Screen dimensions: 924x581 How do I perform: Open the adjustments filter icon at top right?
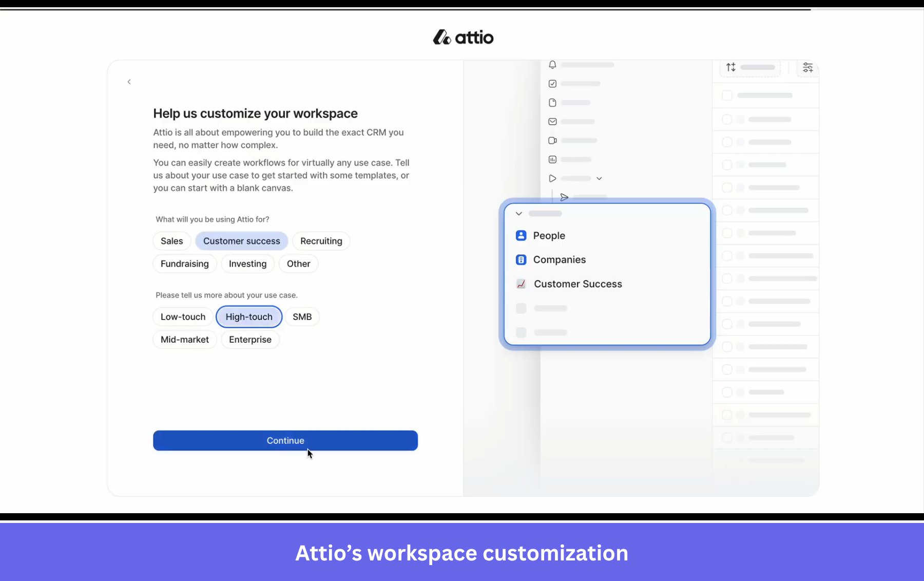[807, 67]
